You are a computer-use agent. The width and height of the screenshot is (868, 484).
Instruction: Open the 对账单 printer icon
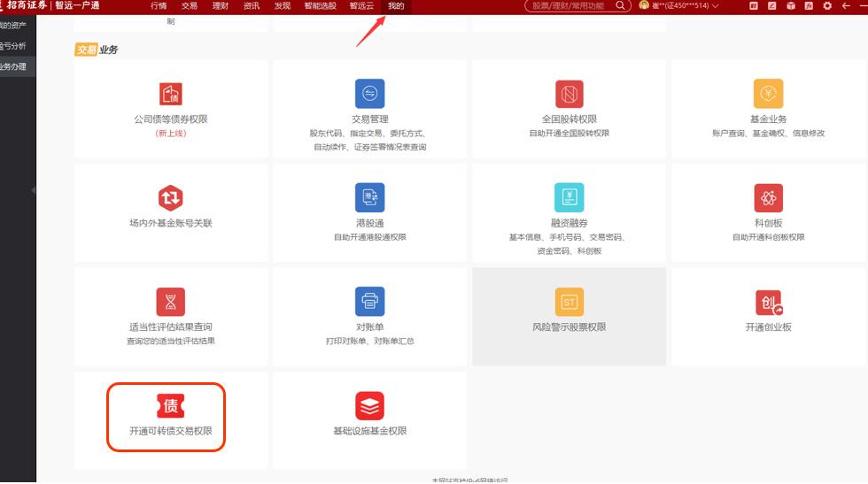pyautogui.click(x=370, y=302)
